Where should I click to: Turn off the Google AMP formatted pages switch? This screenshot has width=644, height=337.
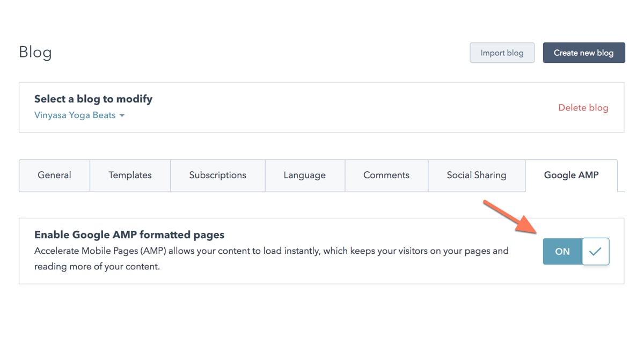click(576, 252)
